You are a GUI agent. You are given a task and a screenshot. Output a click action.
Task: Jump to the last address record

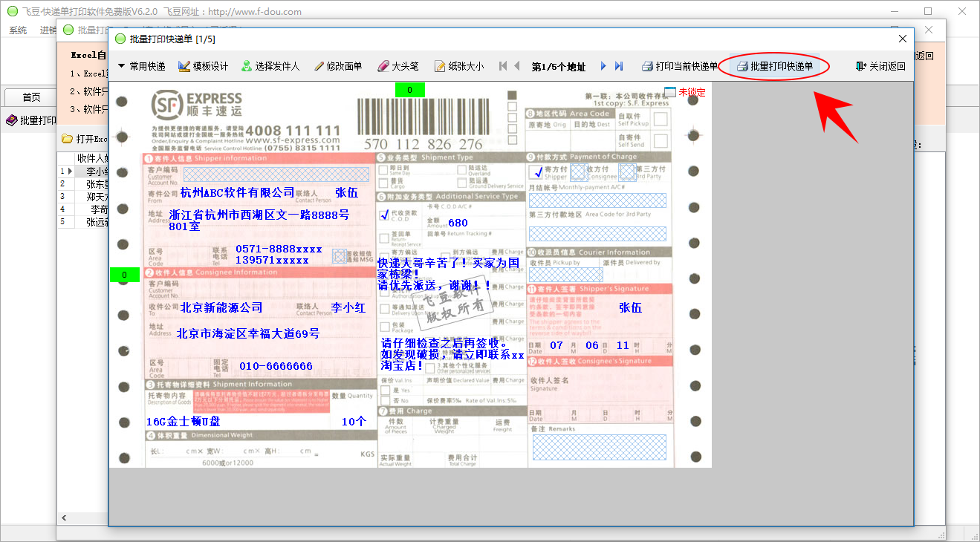[x=618, y=66]
